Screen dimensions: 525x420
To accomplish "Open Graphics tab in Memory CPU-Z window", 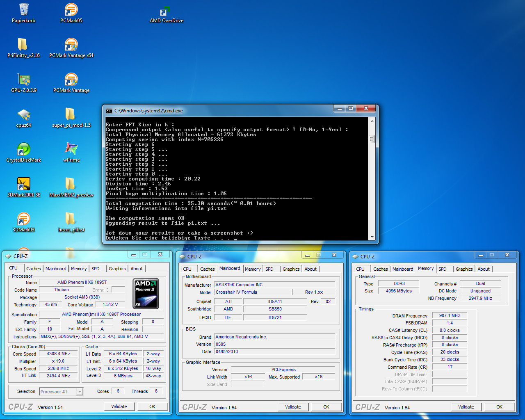I will 464,269.
